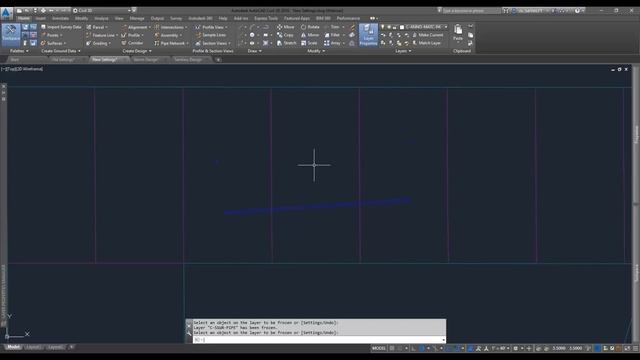Select the Array tool

coord(333,43)
